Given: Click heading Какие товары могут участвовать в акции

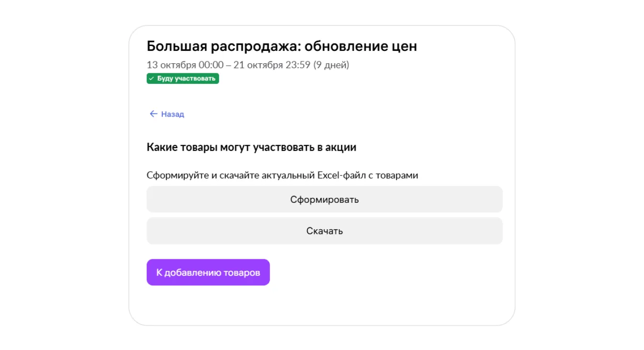Looking at the screenshot, I should pyautogui.click(x=252, y=147).
